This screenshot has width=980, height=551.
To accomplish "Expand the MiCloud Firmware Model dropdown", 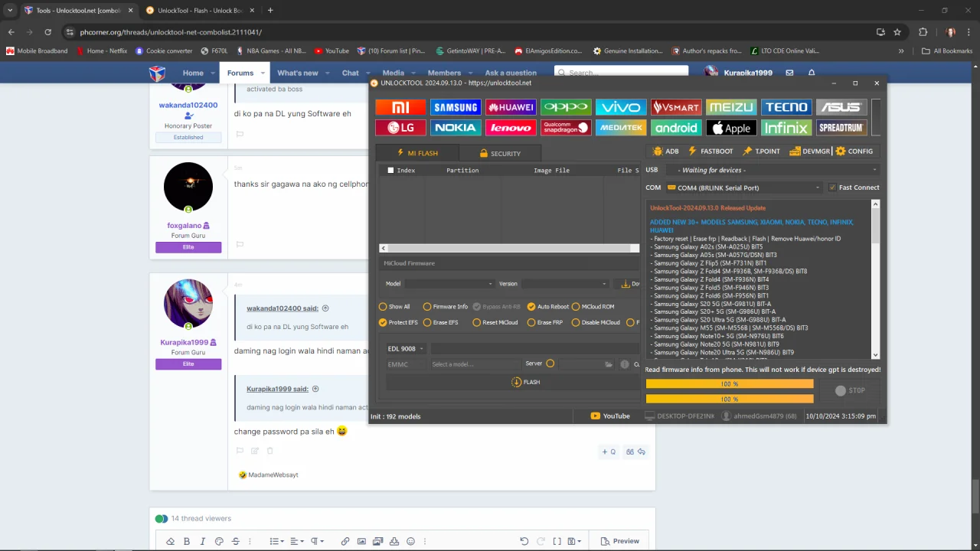I will 449,284.
